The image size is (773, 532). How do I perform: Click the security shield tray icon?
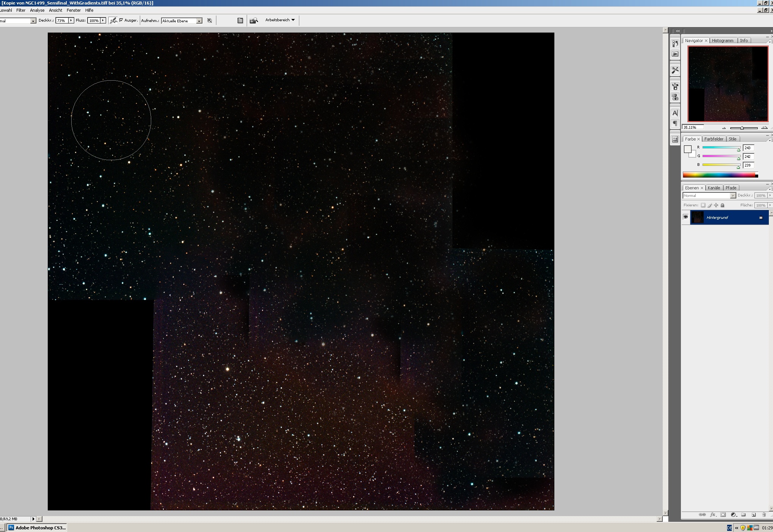coord(743,528)
